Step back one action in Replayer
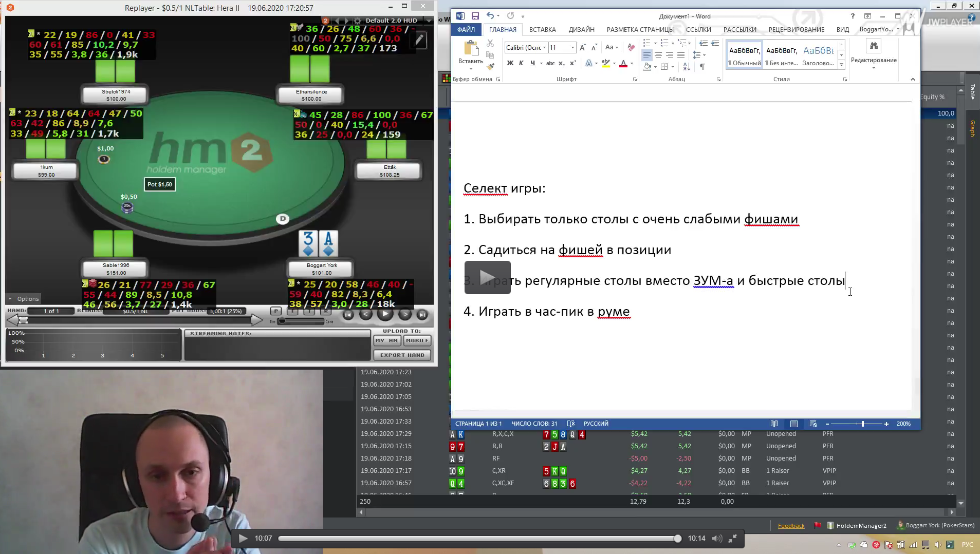Viewport: 980px width, 554px height. coord(365,314)
